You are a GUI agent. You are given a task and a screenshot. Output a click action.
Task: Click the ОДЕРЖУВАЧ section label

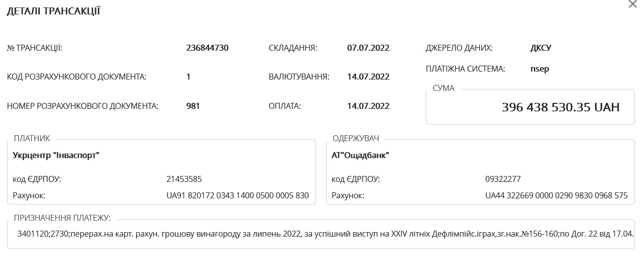pyautogui.click(x=356, y=139)
